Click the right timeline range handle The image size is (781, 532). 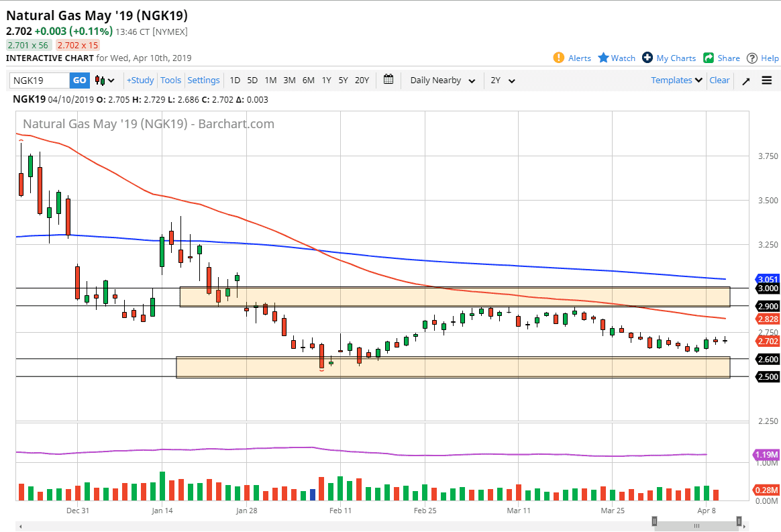tap(739, 521)
